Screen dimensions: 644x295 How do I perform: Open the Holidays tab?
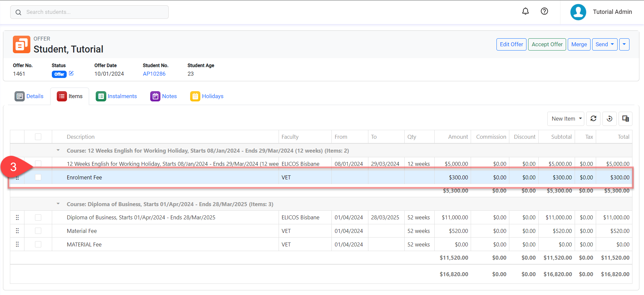pos(207,96)
